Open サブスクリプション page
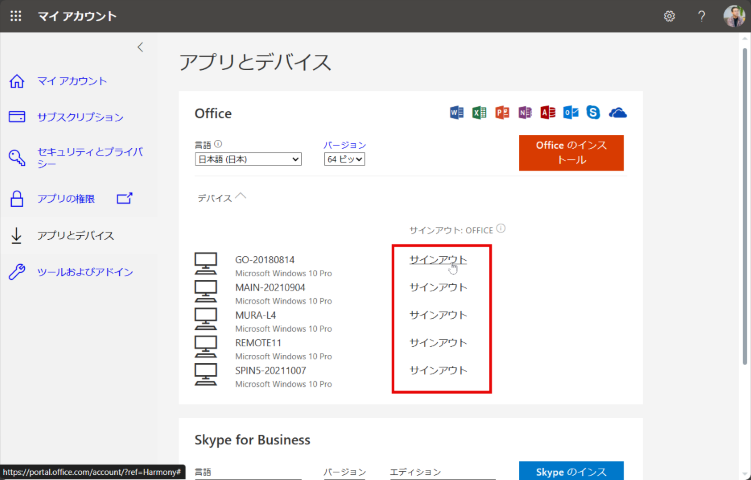The height and width of the screenshot is (480, 751). (x=80, y=117)
